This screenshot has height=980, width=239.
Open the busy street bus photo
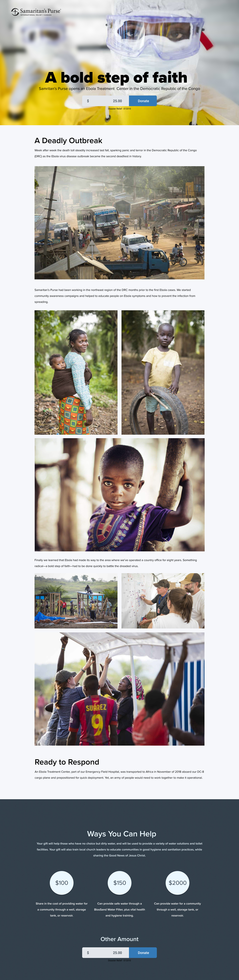point(119,223)
